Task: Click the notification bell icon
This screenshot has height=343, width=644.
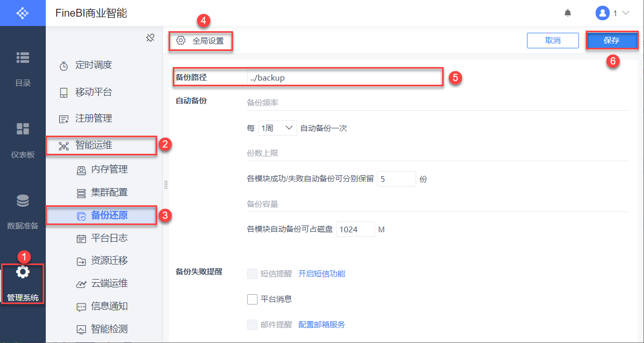Action: coord(568,13)
